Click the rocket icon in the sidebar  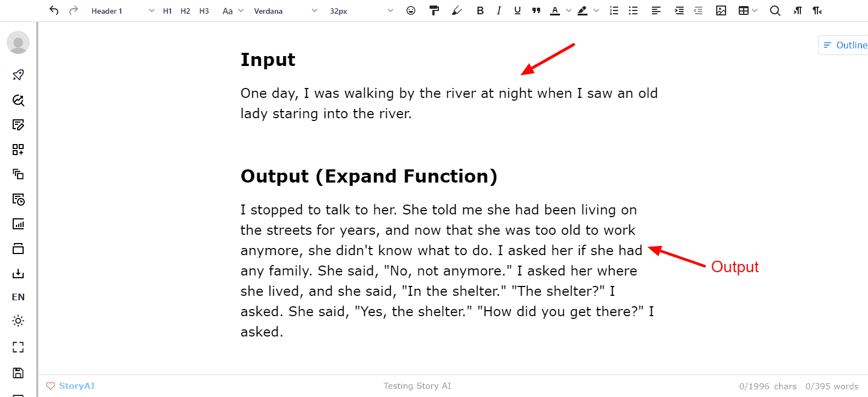pos(18,75)
